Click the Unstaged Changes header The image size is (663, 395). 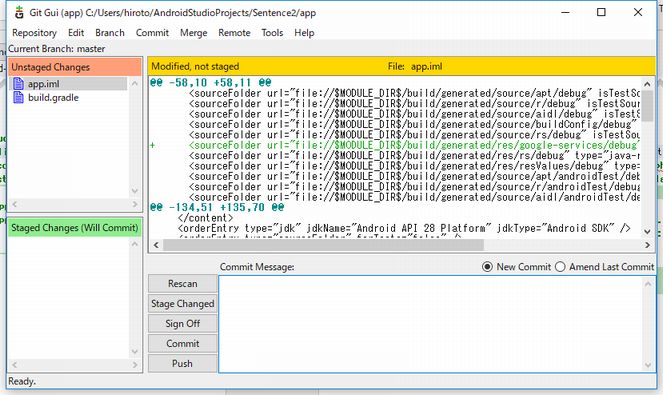[x=75, y=67]
